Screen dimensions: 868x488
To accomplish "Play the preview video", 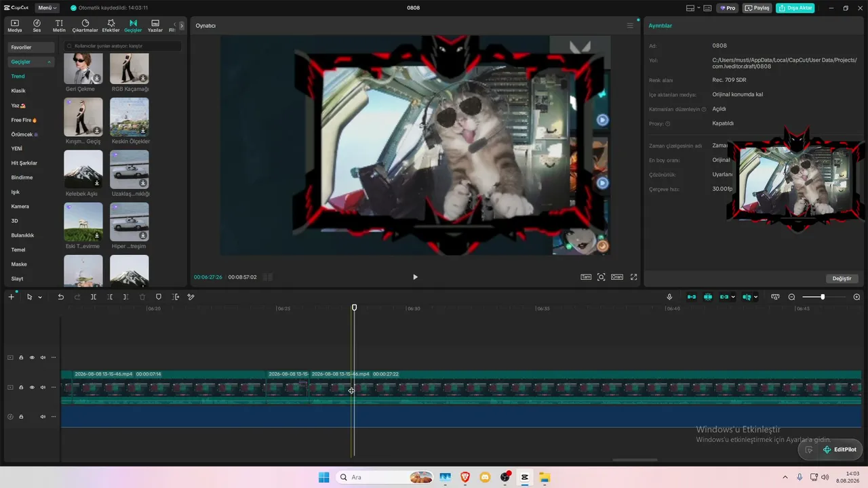I will [415, 277].
